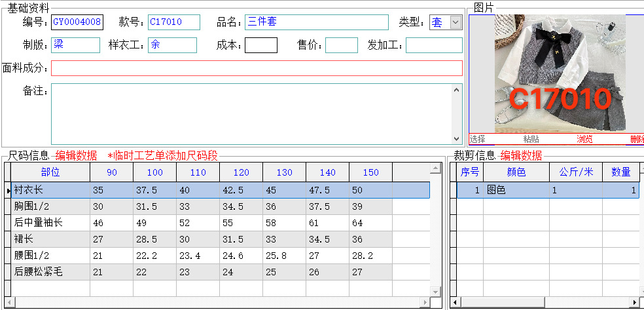Click the 150 size column header
The image size is (644, 310).
[x=370, y=172]
